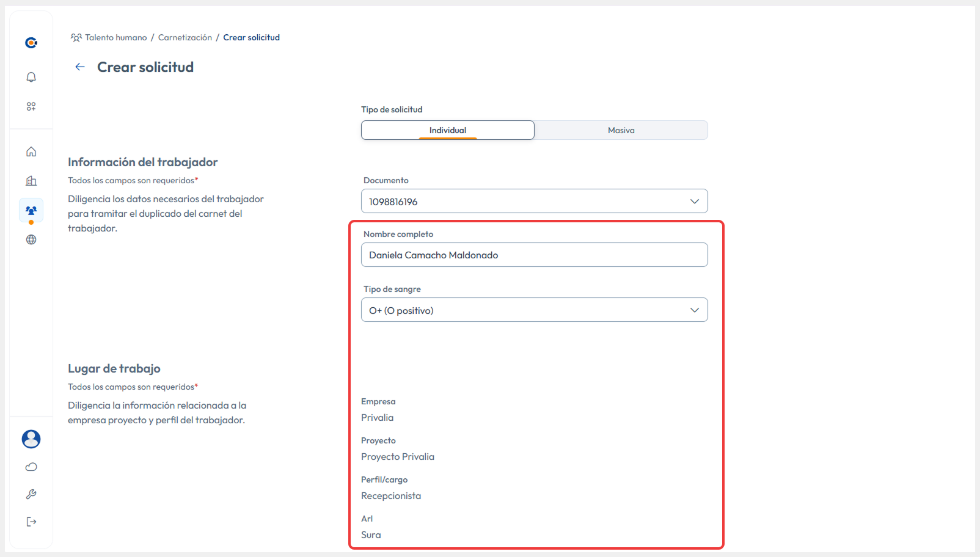Click the globe icon in the sidebar
Viewport: 980px width, 557px height.
coord(31,239)
